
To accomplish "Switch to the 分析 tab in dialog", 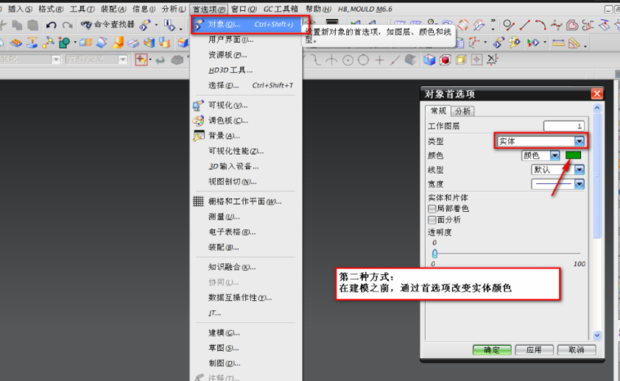I will click(462, 111).
